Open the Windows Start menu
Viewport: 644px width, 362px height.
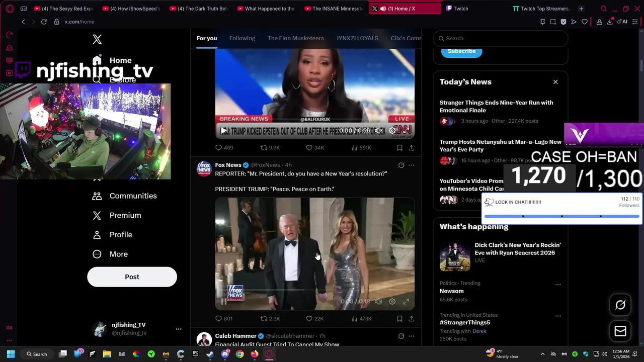pyautogui.click(x=11, y=354)
